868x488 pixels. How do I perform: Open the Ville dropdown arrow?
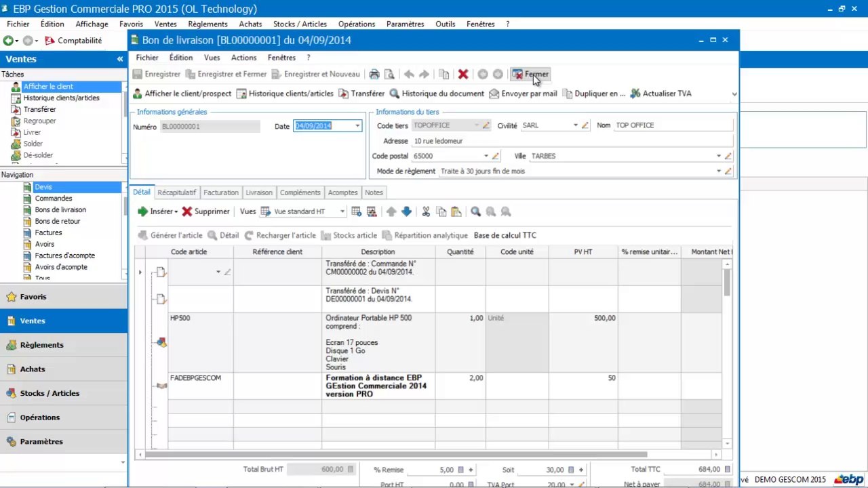click(719, 156)
